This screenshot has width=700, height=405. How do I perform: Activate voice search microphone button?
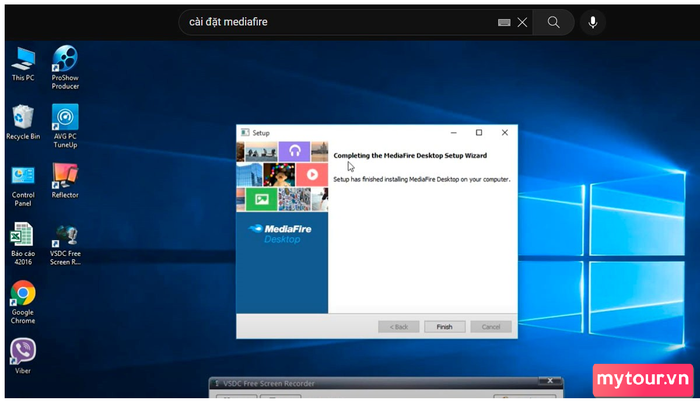click(593, 22)
